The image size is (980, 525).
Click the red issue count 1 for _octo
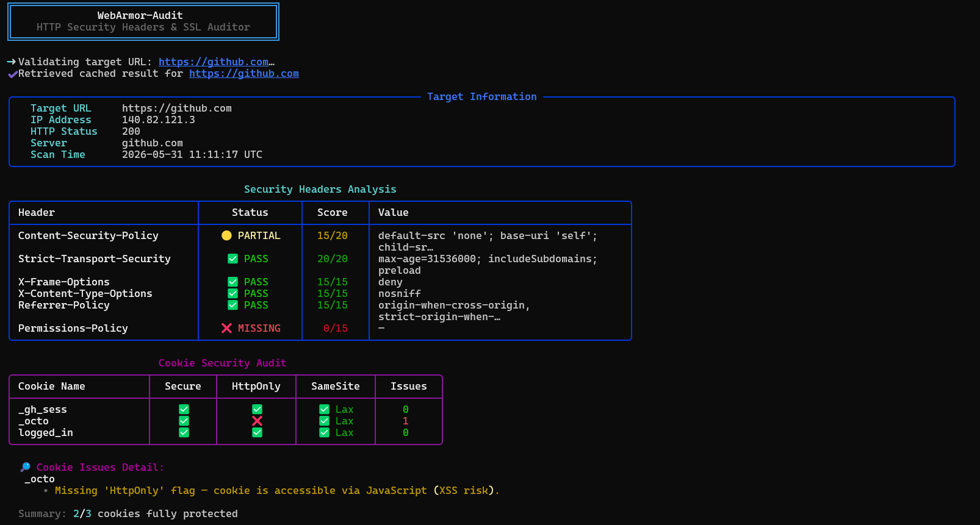click(406, 421)
